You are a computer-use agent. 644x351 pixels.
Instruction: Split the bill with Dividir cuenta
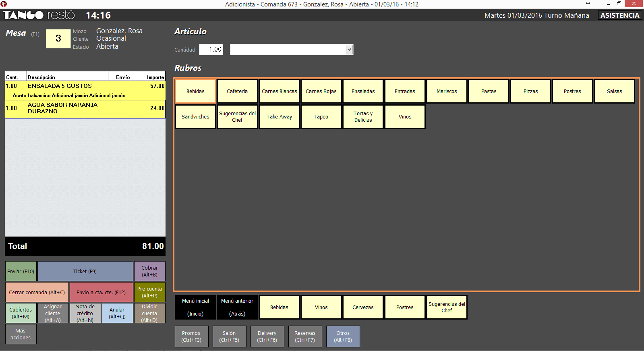[149, 313]
